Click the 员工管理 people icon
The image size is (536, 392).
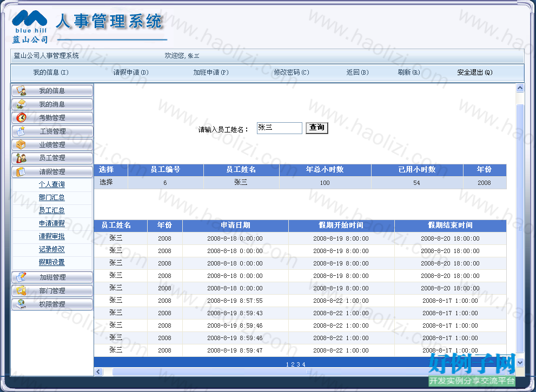tap(21, 158)
